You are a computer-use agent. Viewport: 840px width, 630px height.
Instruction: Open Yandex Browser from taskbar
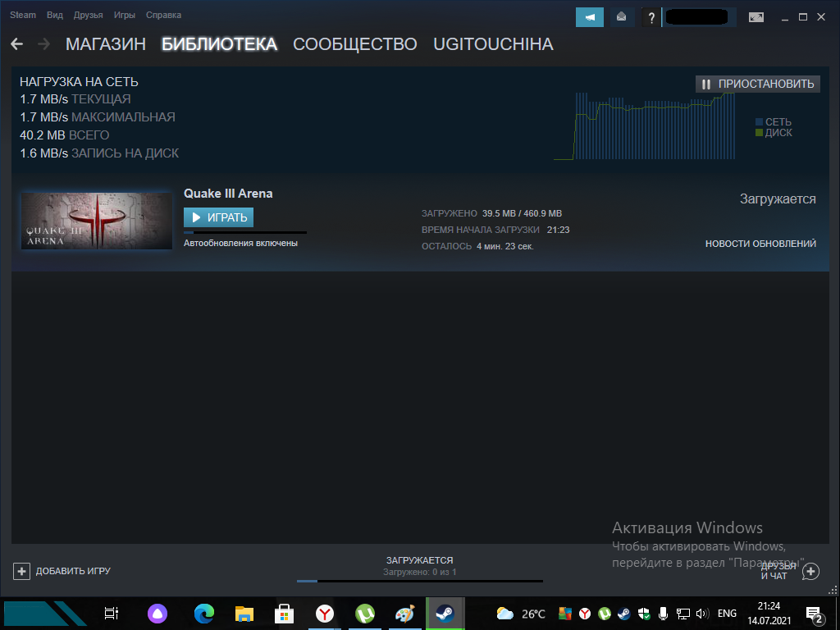(324, 614)
